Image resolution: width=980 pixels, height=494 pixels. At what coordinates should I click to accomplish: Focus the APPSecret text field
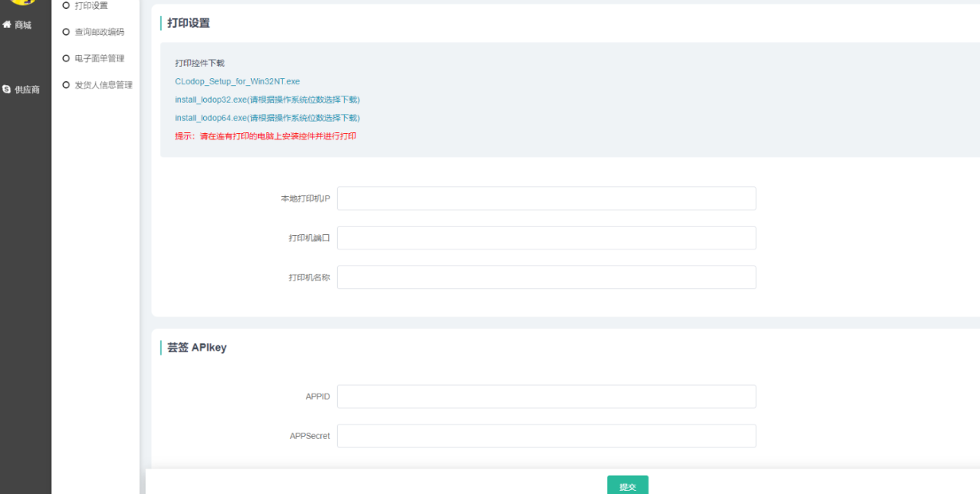(x=546, y=436)
